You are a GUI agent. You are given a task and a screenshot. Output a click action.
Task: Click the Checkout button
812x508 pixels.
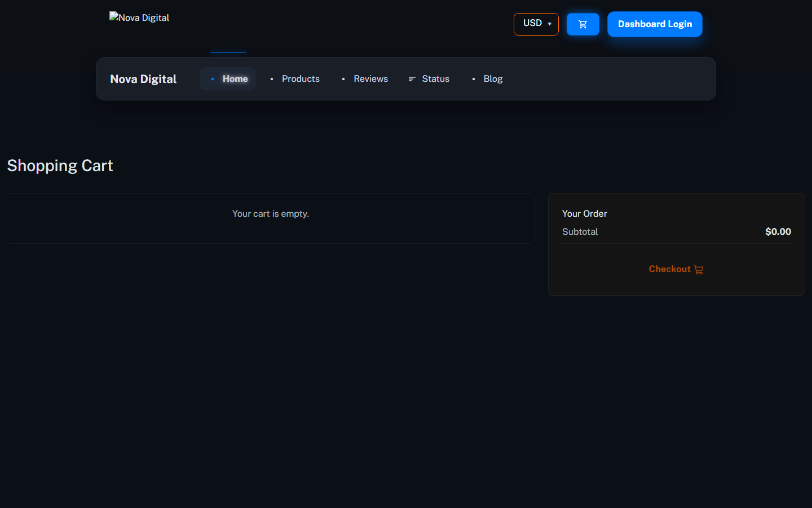tap(676, 269)
